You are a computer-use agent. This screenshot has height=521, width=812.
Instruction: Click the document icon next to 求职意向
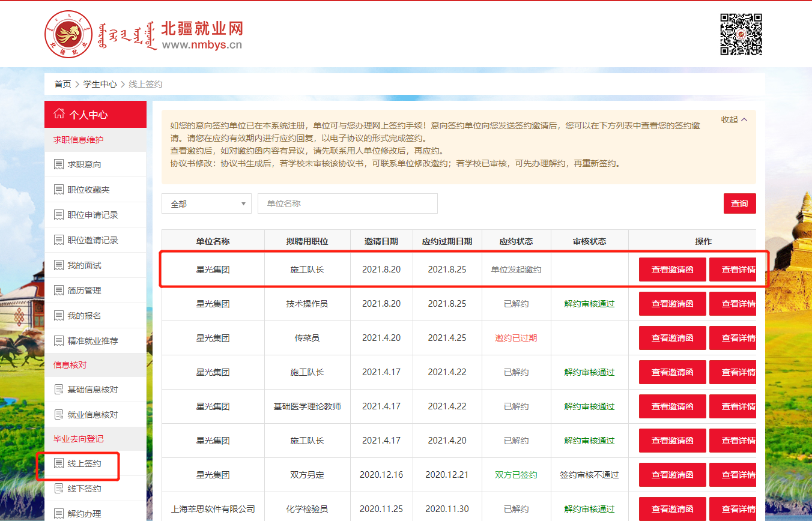click(x=59, y=164)
